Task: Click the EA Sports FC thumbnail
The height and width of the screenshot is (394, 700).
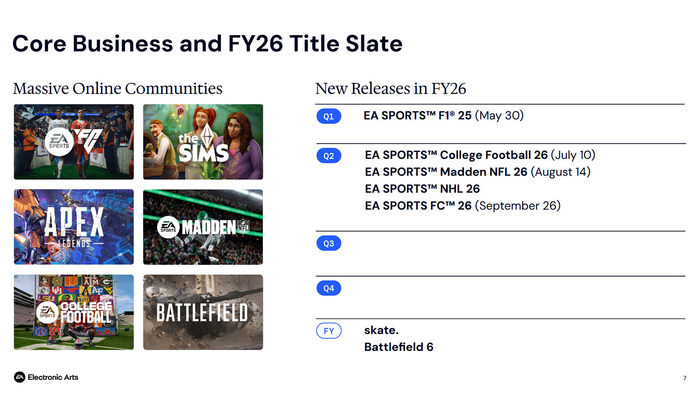Action: (x=74, y=142)
